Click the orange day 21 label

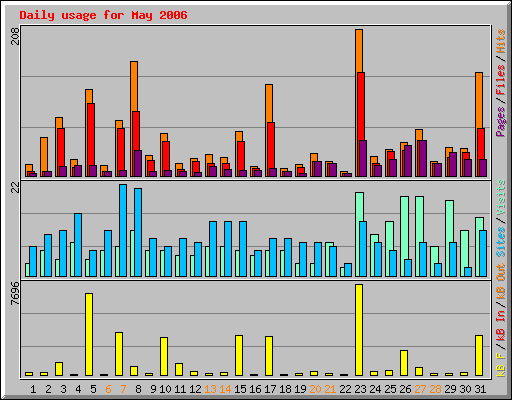[330, 389]
